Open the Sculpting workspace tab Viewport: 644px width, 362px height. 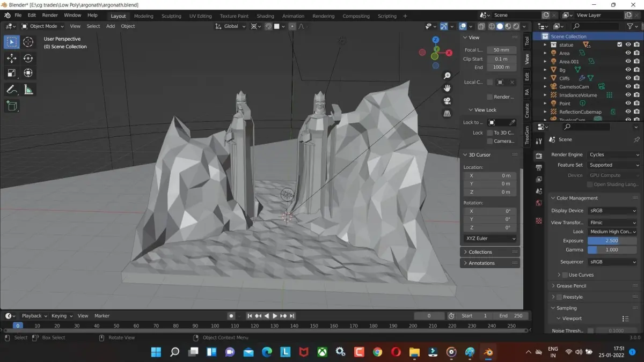pos(171,16)
